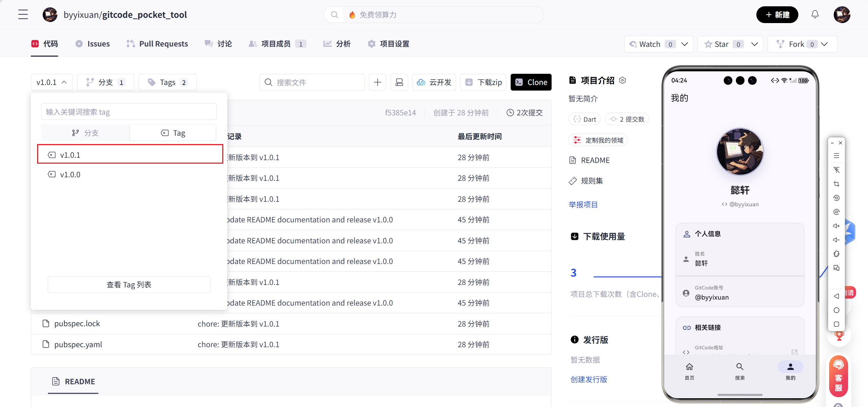Tap the 我的 tab in phone navigation
This screenshot has height=407, width=868.
tap(790, 371)
